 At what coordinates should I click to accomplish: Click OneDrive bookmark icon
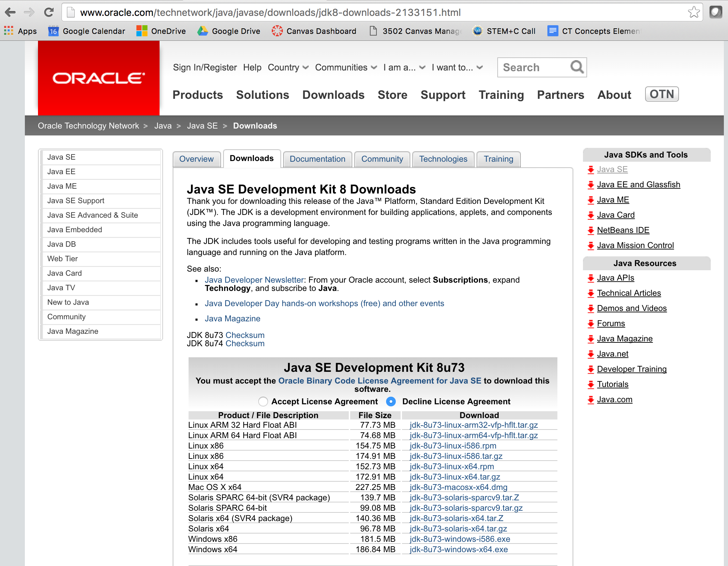coord(142,31)
